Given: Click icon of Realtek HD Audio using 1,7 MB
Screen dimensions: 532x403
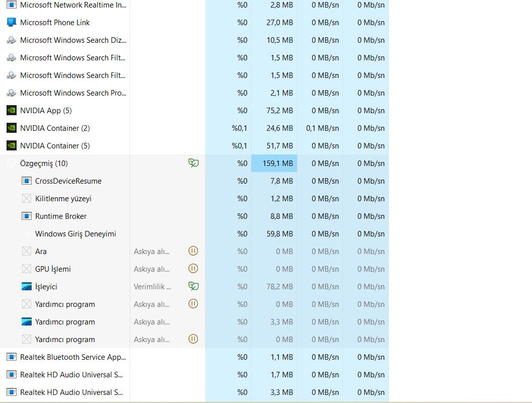Looking at the screenshot, I should 12,374.
